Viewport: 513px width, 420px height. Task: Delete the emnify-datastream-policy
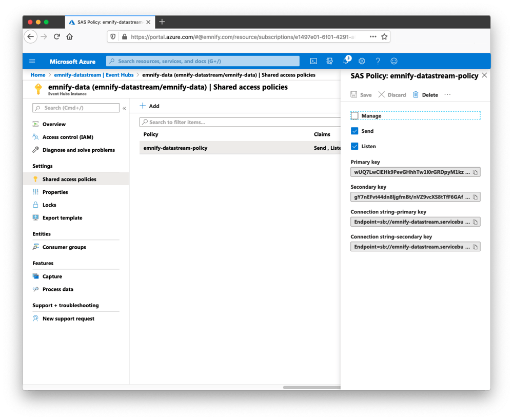coord(425,95)
